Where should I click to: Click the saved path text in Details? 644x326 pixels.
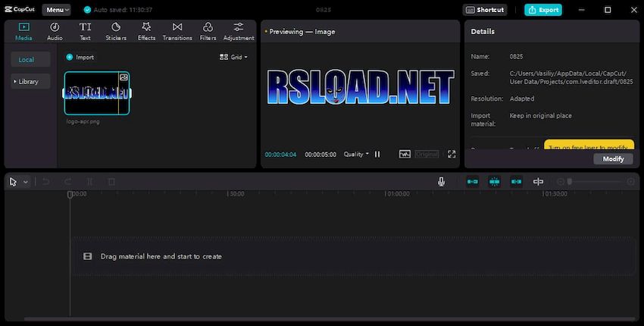coord(571,77)
